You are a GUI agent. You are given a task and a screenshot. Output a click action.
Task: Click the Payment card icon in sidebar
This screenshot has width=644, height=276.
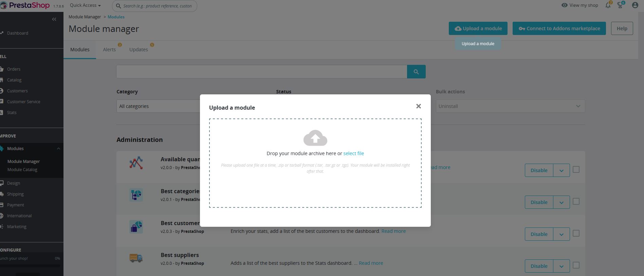pos(2,205)
